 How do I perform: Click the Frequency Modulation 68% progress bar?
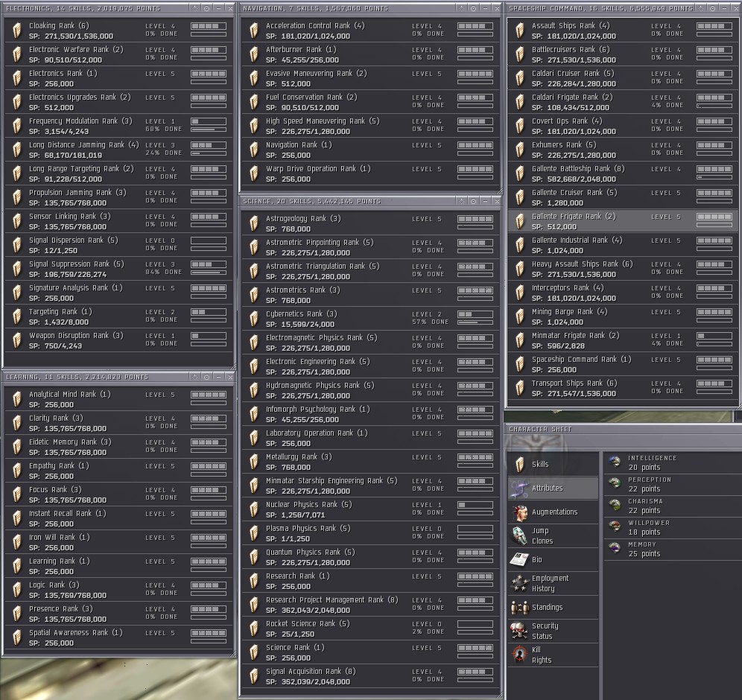[209, 130]
